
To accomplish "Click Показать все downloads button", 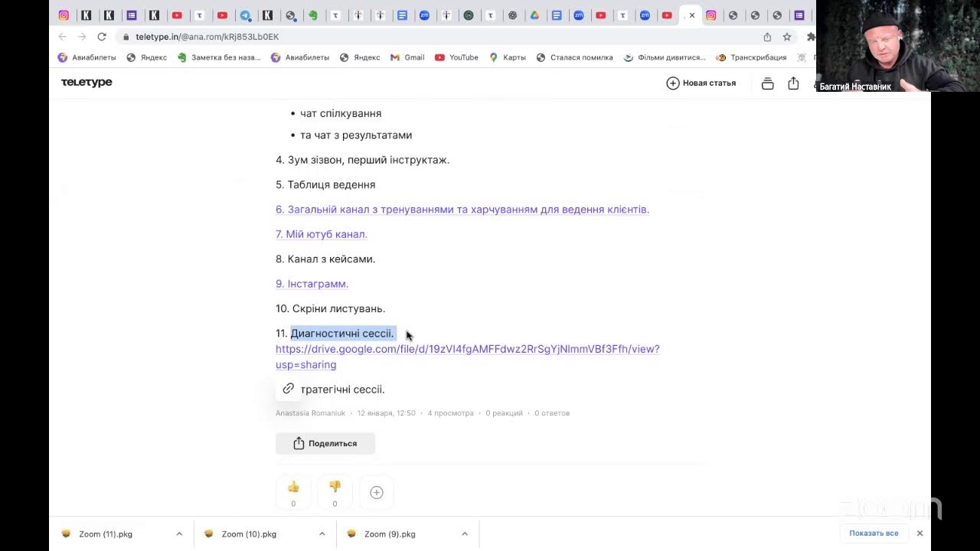I will click(x=874, y=533).
